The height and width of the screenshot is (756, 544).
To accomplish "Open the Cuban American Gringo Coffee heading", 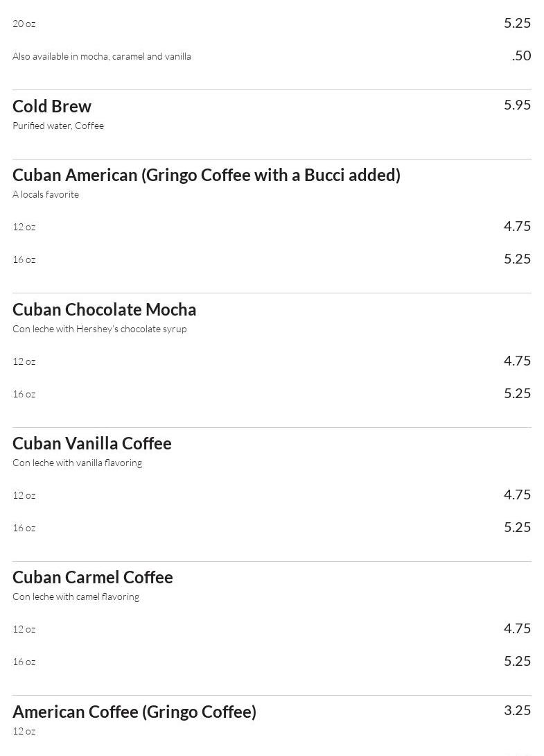I will tap(207, 175).
